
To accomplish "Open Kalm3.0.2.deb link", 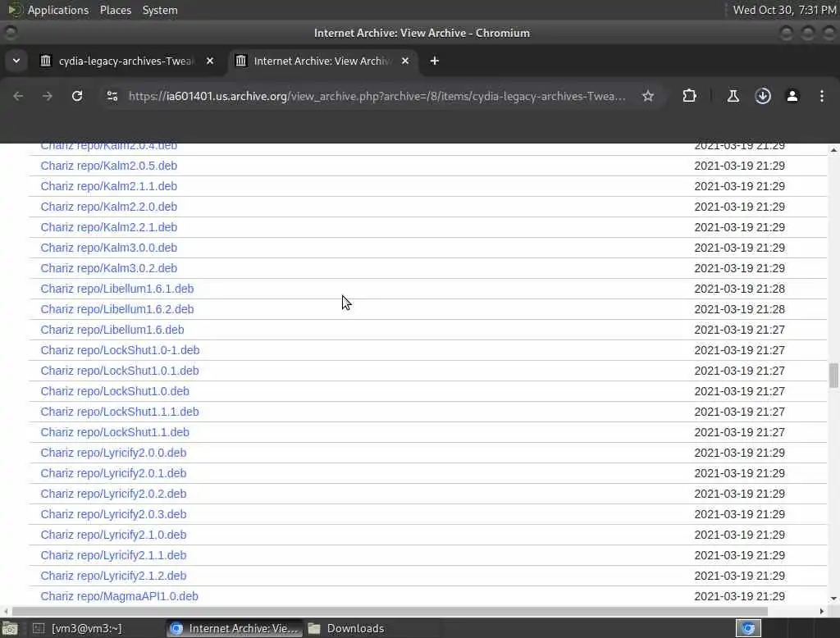I will click(x=109, y=268).
